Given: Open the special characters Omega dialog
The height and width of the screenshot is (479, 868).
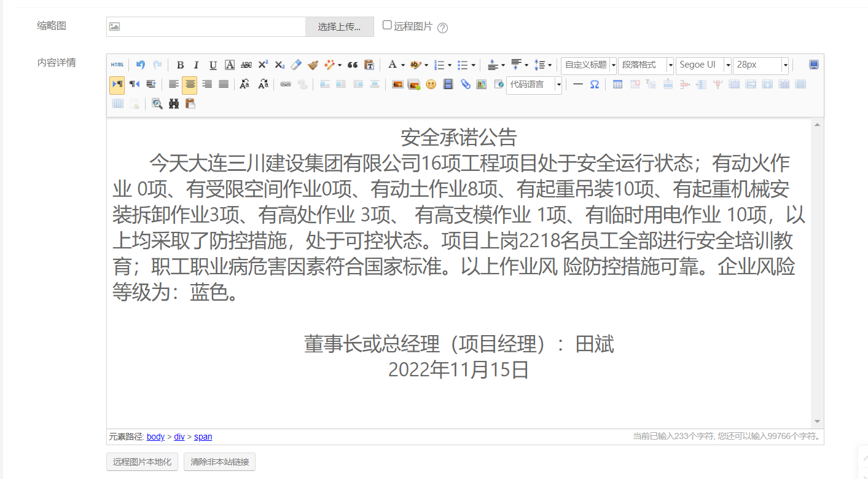Looking at the screenshot, I should pos(595,84).
